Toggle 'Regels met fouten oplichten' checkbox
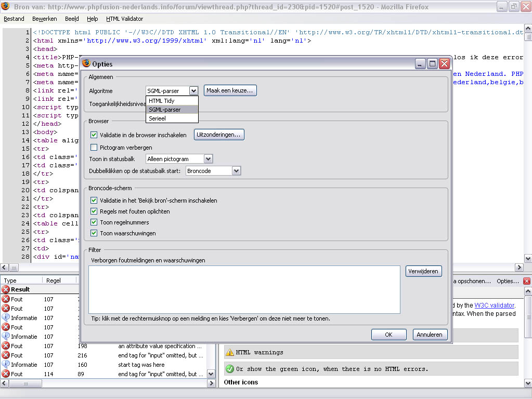 point(94,211)
